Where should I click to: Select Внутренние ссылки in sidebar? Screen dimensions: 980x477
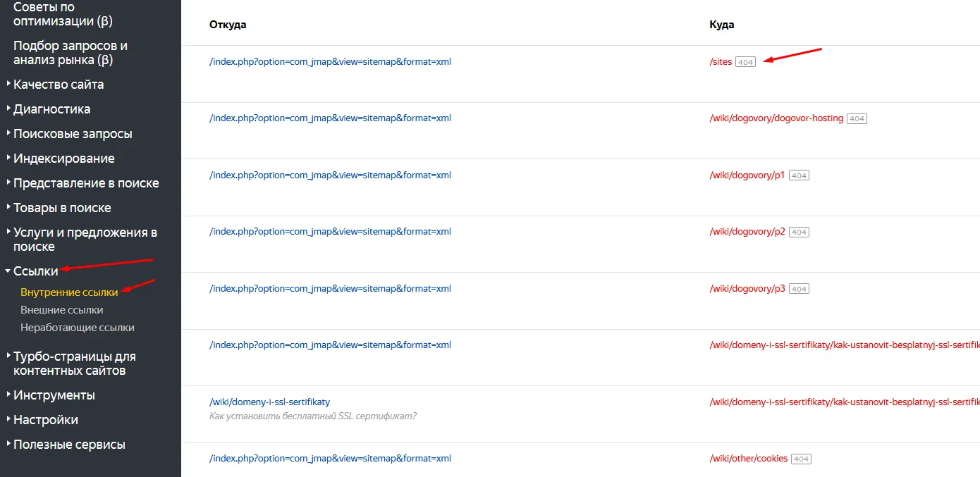69,292
